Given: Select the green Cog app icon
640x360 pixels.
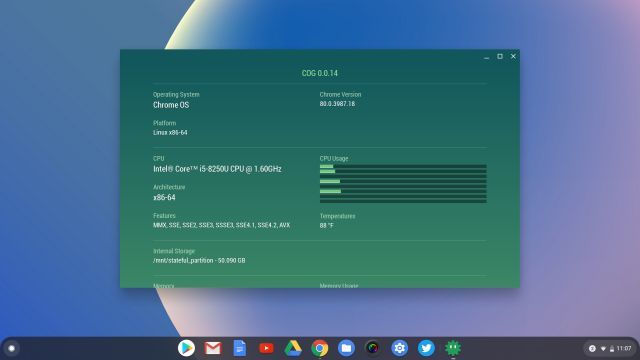Looking at the screenshot, I should tap(453, 348).
